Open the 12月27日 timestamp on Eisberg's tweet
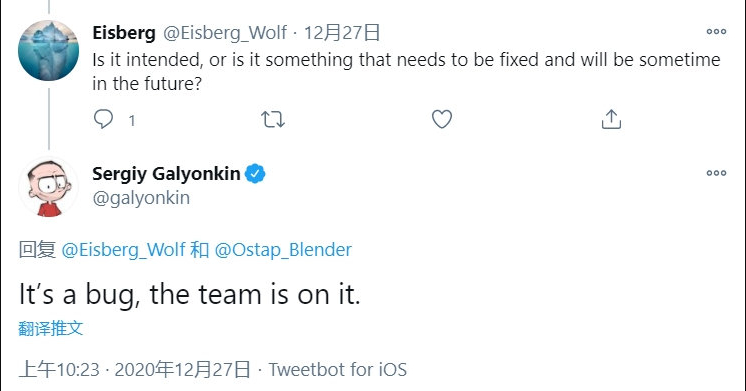The width and height of the screenshot is (746, 391). [342, 33]
